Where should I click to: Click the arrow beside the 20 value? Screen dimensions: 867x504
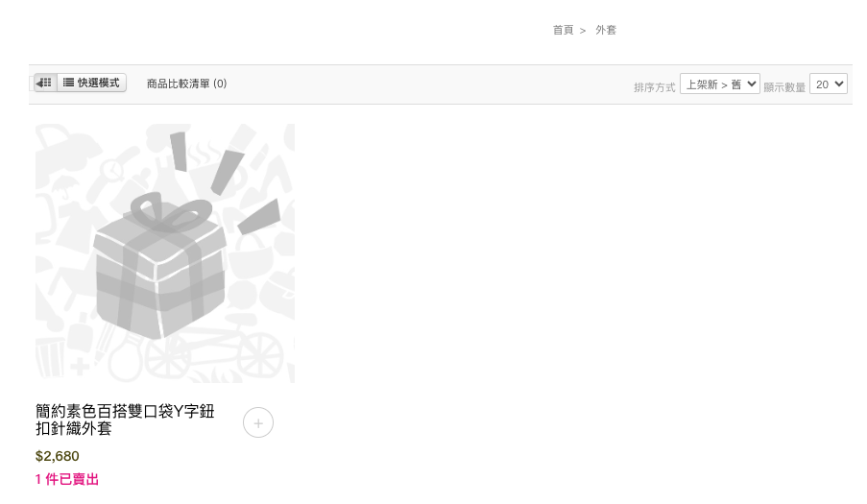pos(839,84)
